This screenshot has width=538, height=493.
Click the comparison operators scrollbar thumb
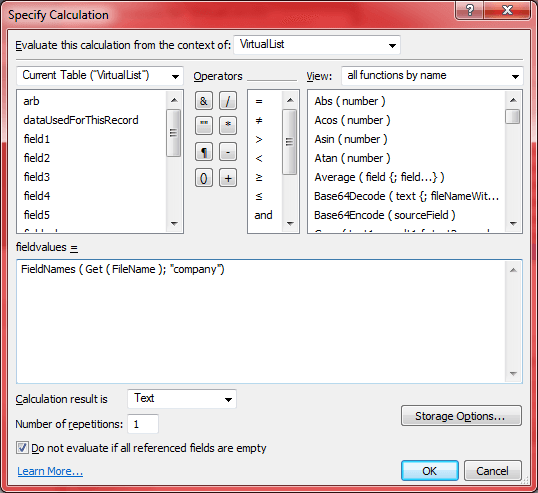coord(290,142)
